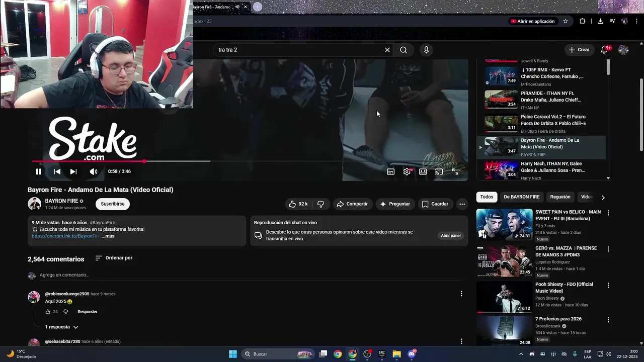644x362 pixels.
Task: Open browser extensions puzzle icon
Action: 583,21
